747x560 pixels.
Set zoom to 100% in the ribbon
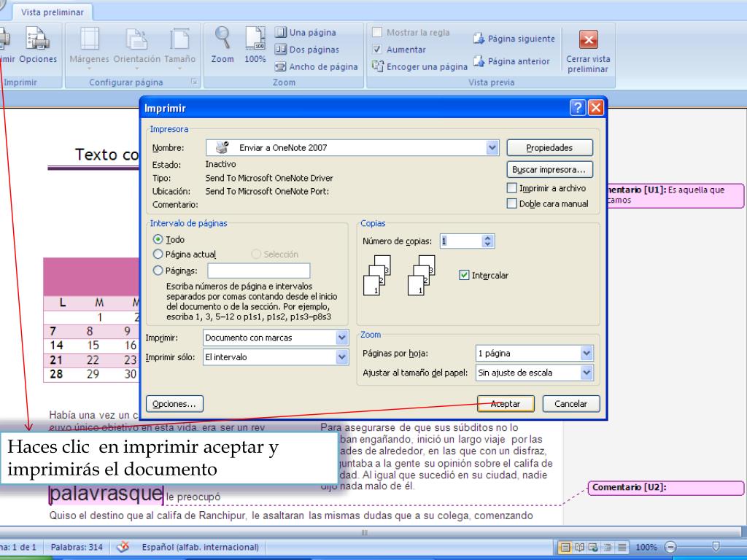point(255,44)
